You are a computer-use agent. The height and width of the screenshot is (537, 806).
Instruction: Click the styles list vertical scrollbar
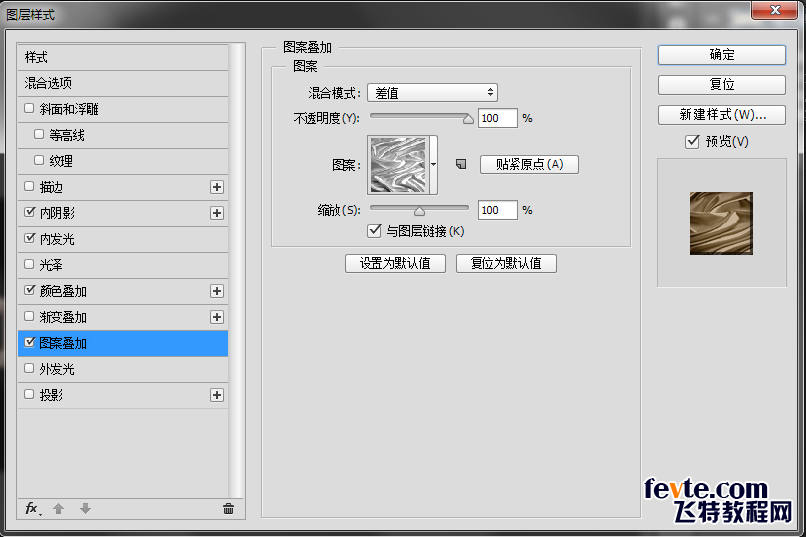237,271
